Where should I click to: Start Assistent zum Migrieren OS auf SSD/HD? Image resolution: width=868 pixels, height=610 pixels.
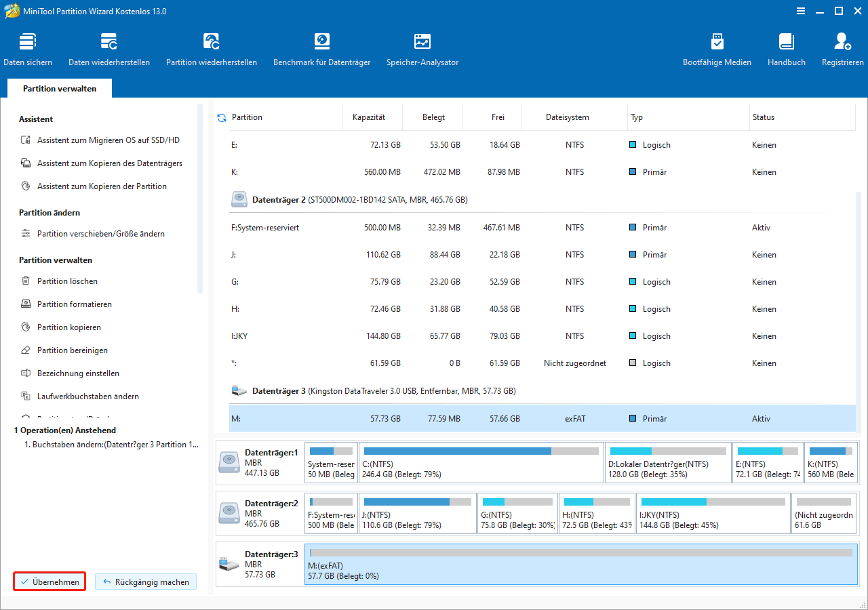pos(108,140)
